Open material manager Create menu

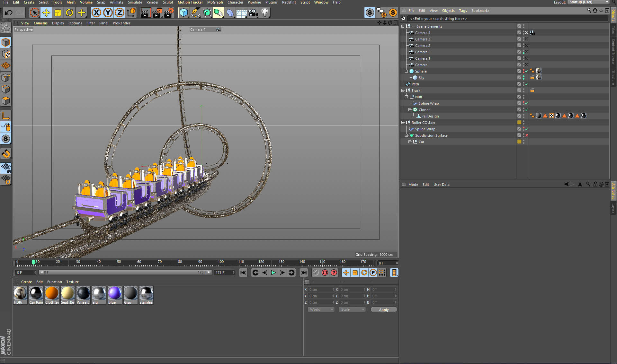tap(26, 282)
